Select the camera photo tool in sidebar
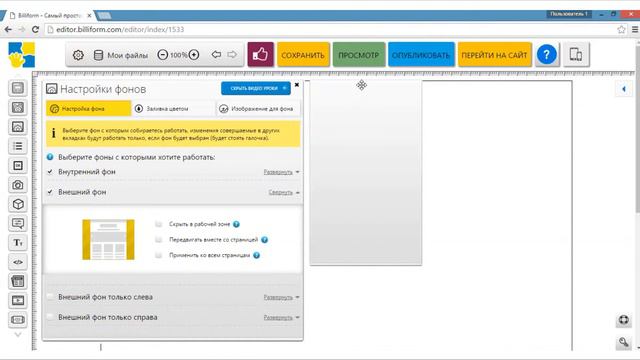The image size is (640, 360). click(18, 185)
